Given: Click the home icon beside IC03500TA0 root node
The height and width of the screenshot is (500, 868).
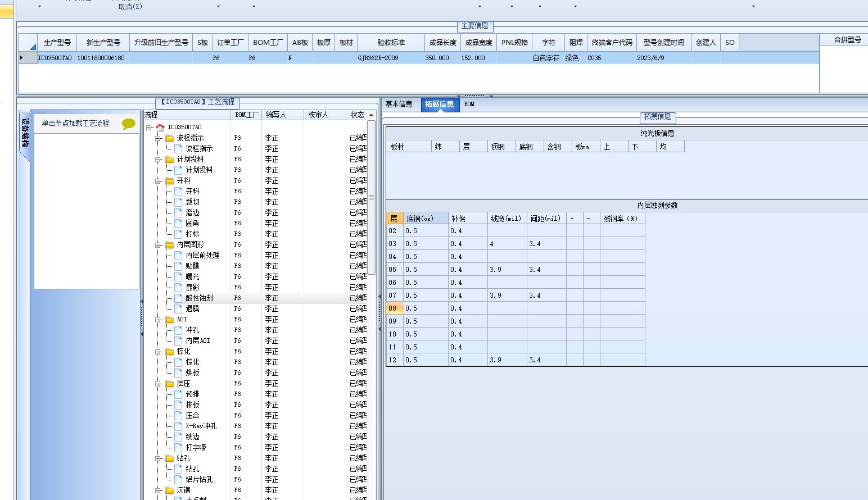Looking at the screenshot, I should click(x=160, y=128).
